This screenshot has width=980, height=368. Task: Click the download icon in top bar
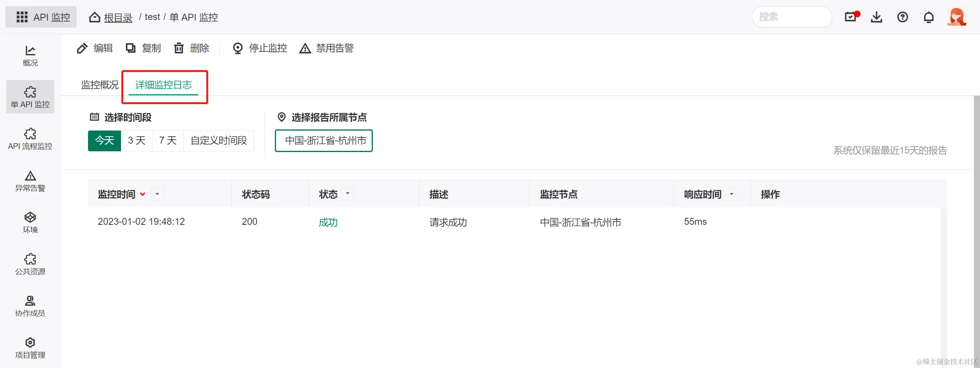click(876, 17)
